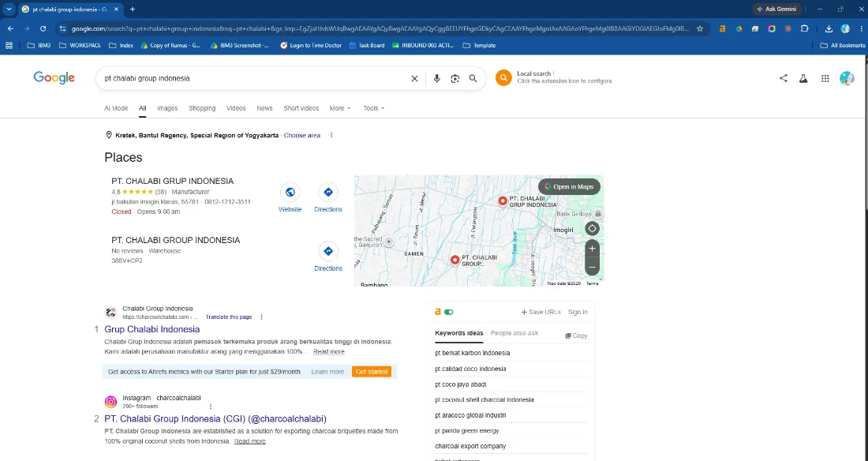Open the Chrome downloads icon
Image resolution: width=868 pixels, height=461 pixels.
click(x=829, y=28)
